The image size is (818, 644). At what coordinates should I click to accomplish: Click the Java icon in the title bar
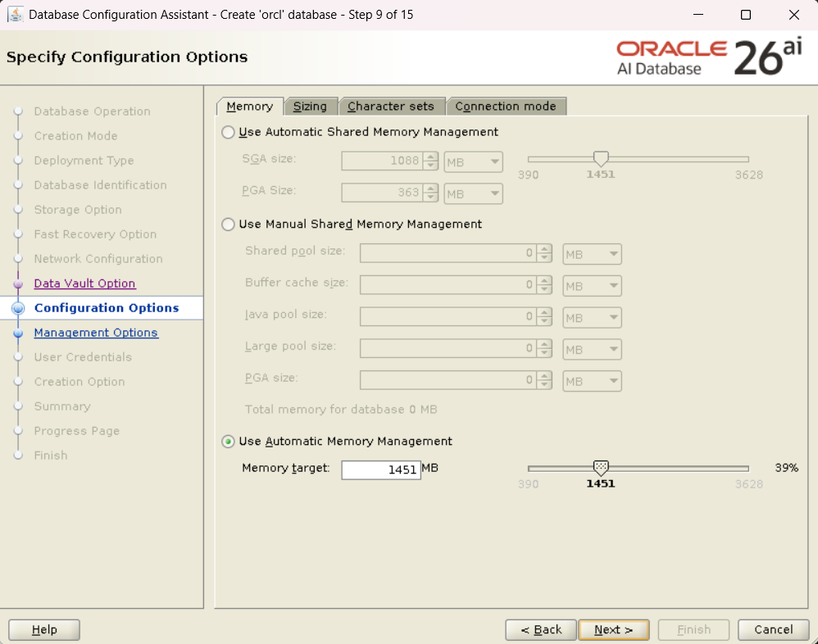point(15,15)
